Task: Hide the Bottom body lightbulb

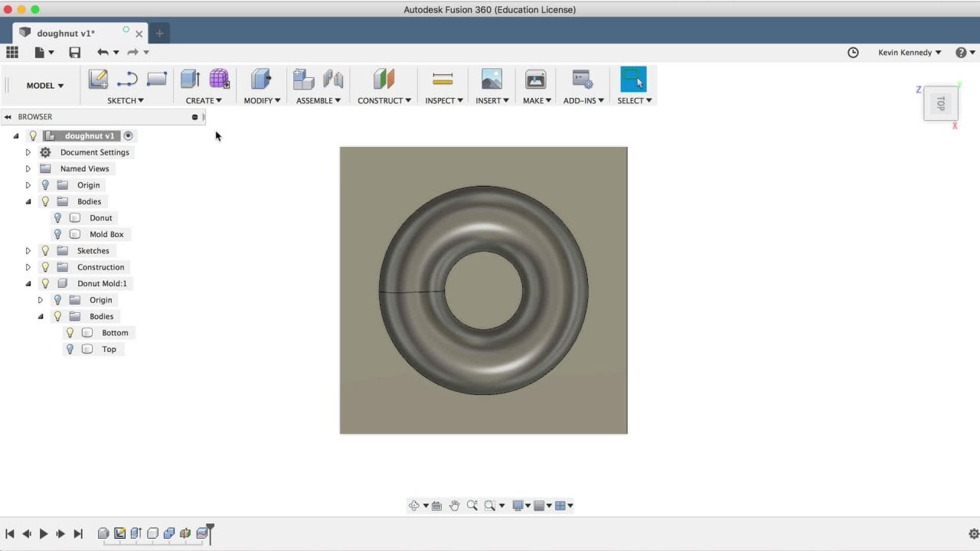Action: tap(70, 333)
